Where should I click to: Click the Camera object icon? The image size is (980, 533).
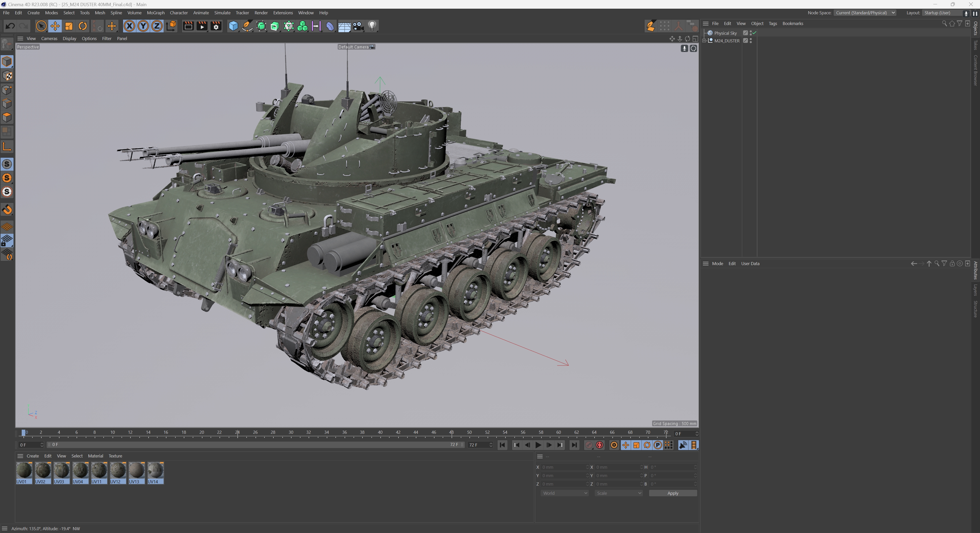358,26
